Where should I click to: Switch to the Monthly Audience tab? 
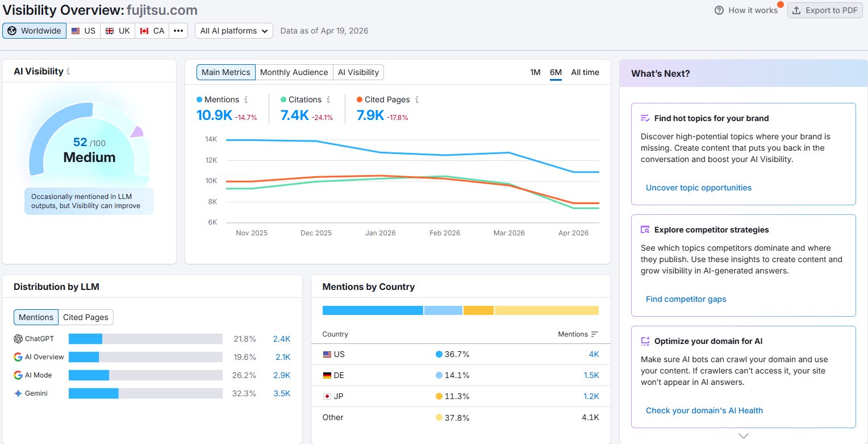pyautogui.click(x=294, y=72)
